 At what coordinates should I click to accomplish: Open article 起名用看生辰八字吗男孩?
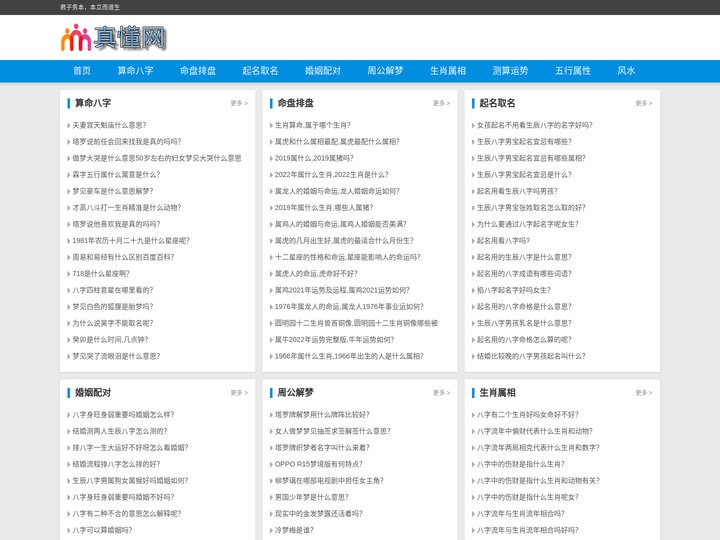tap(517, 191)
